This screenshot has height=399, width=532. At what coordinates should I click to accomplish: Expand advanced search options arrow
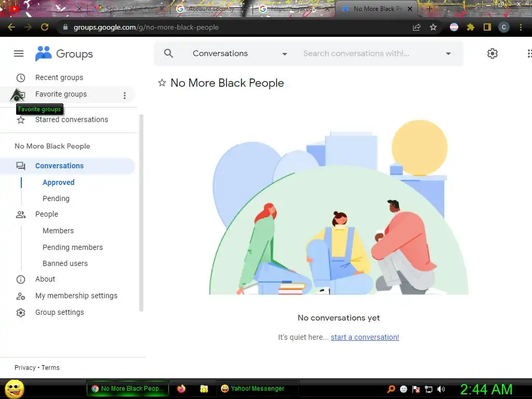point(448,54)
